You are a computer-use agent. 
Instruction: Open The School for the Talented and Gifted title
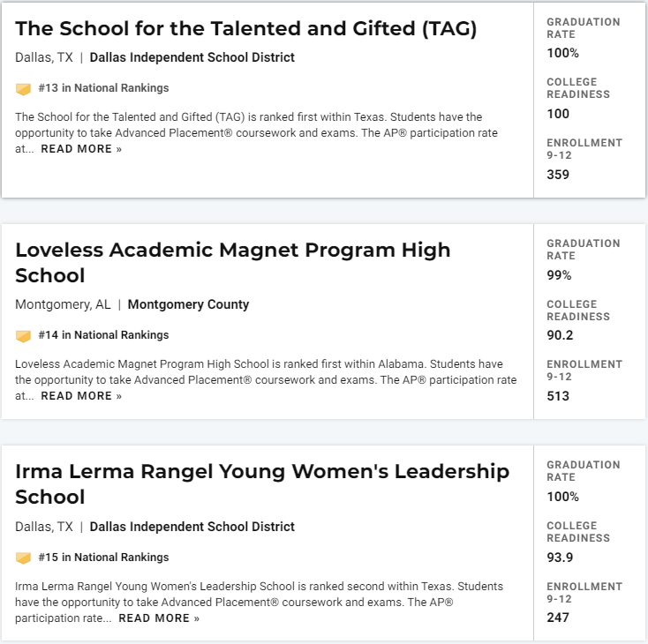tap(246, 28)
